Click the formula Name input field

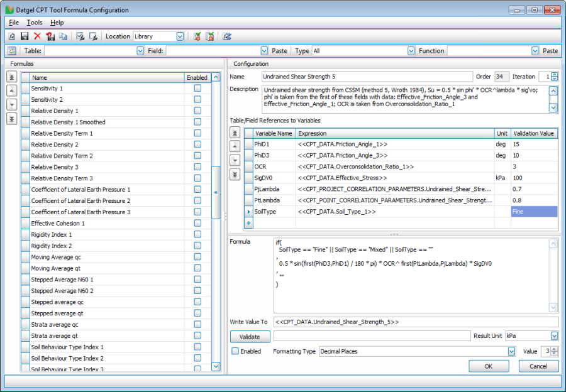tap(367, 77)
